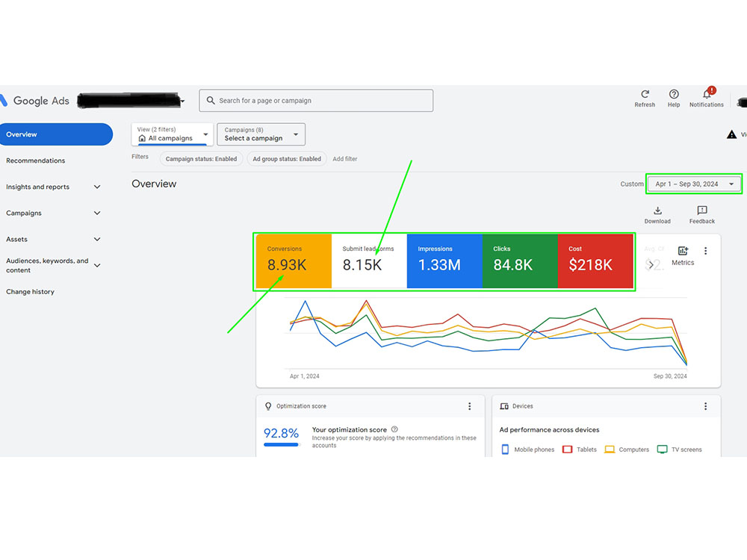Click the 92.8% optimization score

[281, 433]
